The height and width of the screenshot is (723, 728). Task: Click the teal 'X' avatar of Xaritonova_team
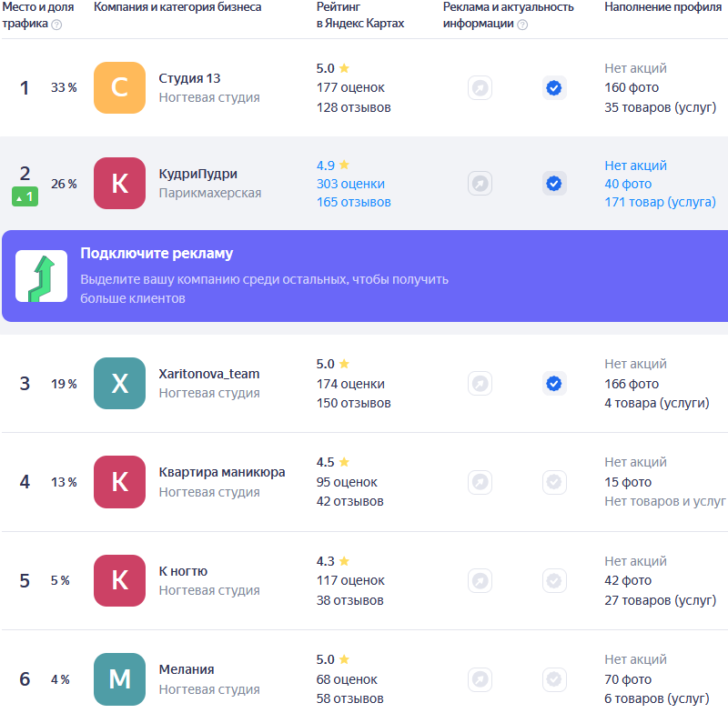119,384
